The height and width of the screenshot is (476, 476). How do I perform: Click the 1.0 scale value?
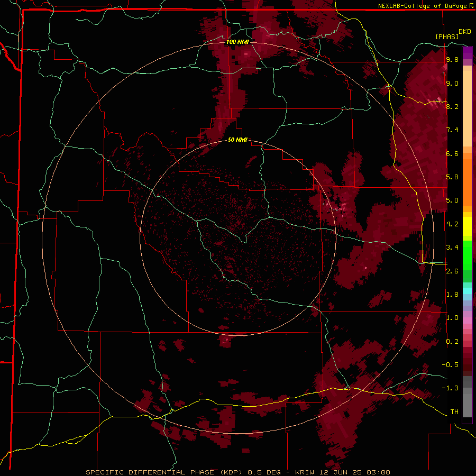452,318
